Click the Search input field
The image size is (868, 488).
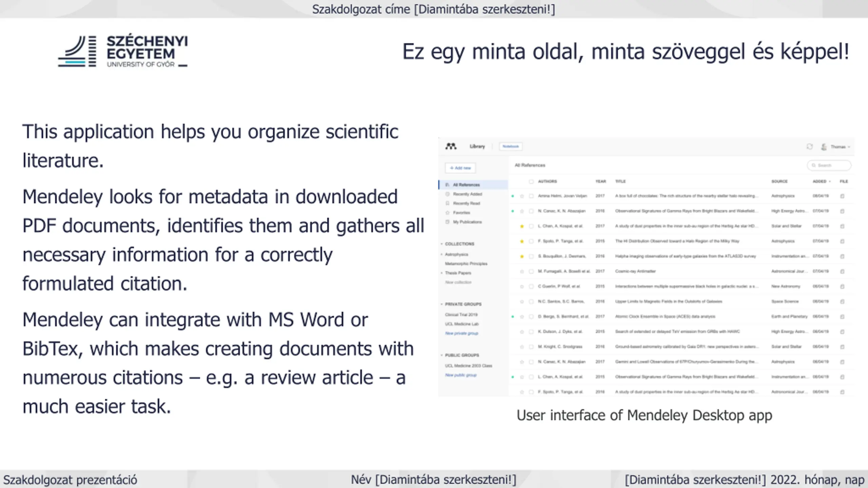(x=829, y=165)
